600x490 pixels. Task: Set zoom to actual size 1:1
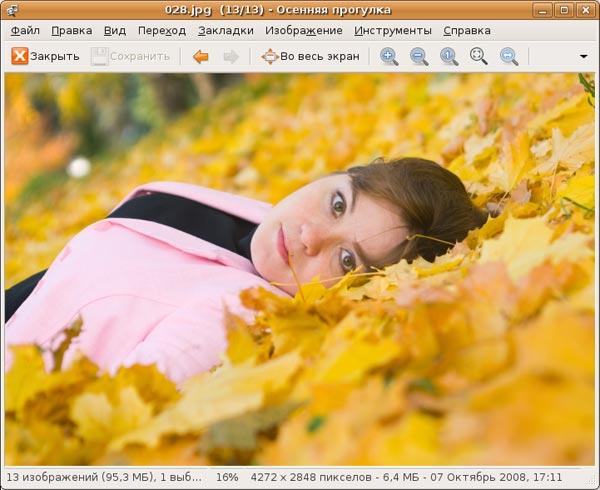(449, 57)
